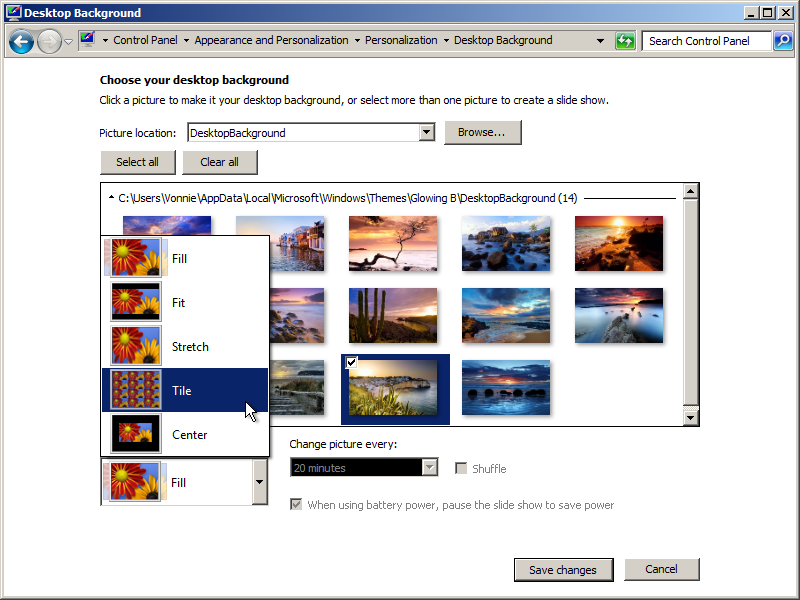Click the Browse... button
The height and width of the screenshot is (600, 800).
[x=483, y=132]
